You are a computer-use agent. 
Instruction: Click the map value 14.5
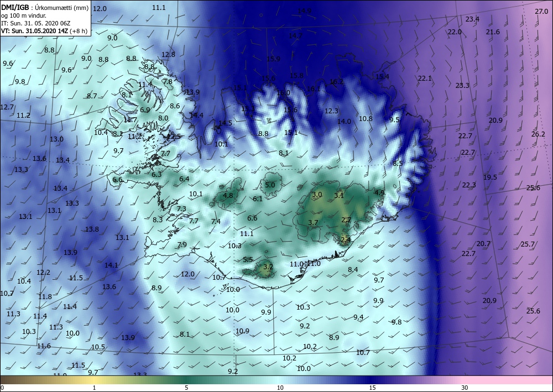226,123
